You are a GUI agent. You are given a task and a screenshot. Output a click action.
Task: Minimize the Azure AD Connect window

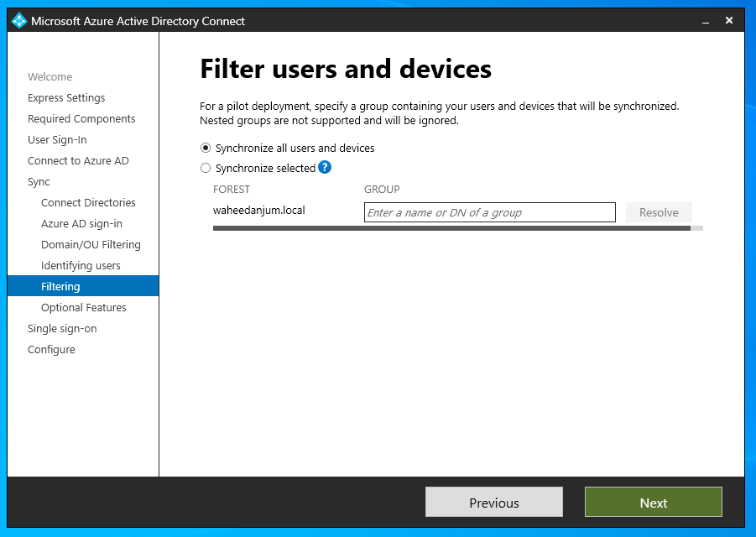tap(706, 21)
